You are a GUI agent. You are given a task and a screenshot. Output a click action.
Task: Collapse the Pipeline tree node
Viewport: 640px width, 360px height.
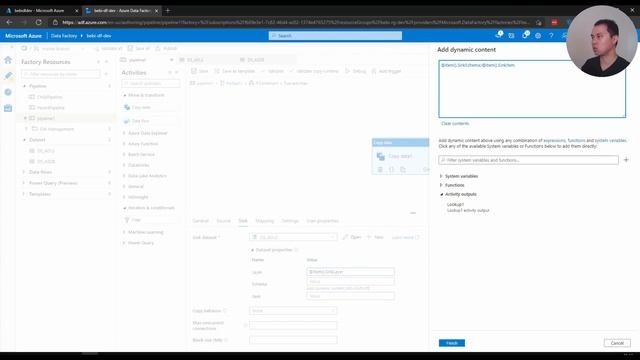24,86
